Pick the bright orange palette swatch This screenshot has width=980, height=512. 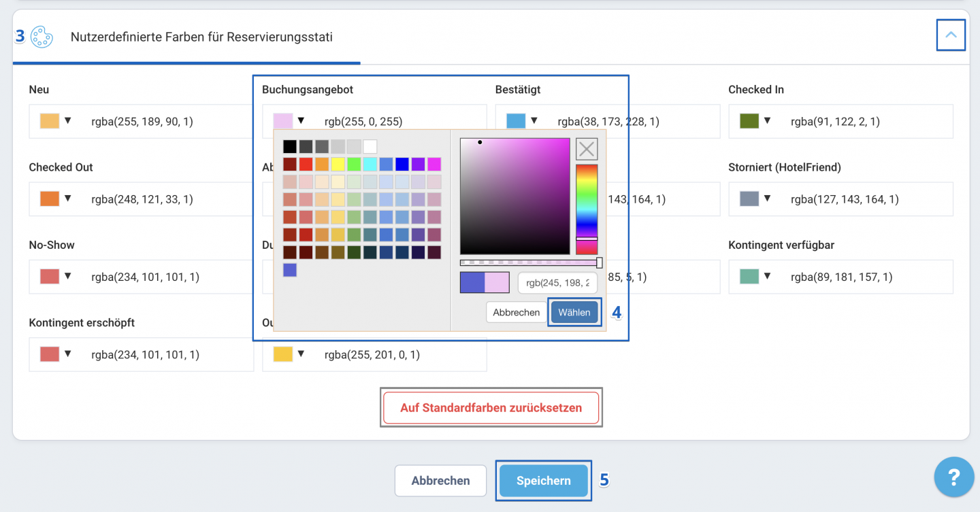322,165
